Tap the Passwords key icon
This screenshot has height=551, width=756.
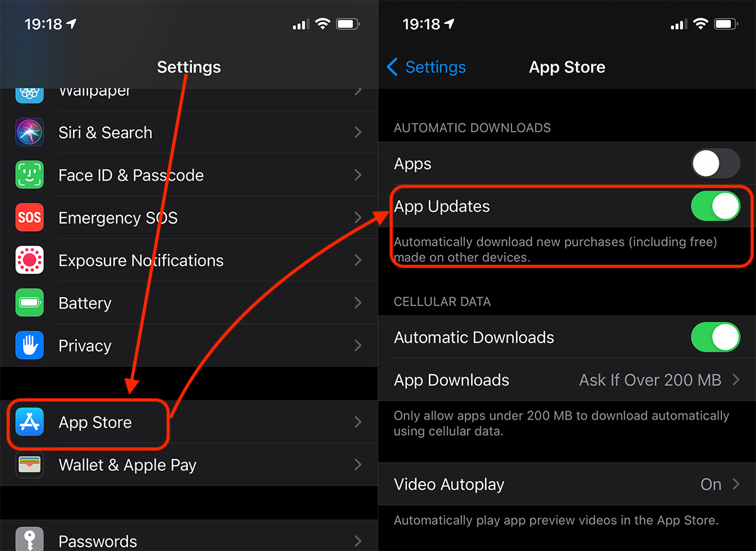tap(30, 540)
